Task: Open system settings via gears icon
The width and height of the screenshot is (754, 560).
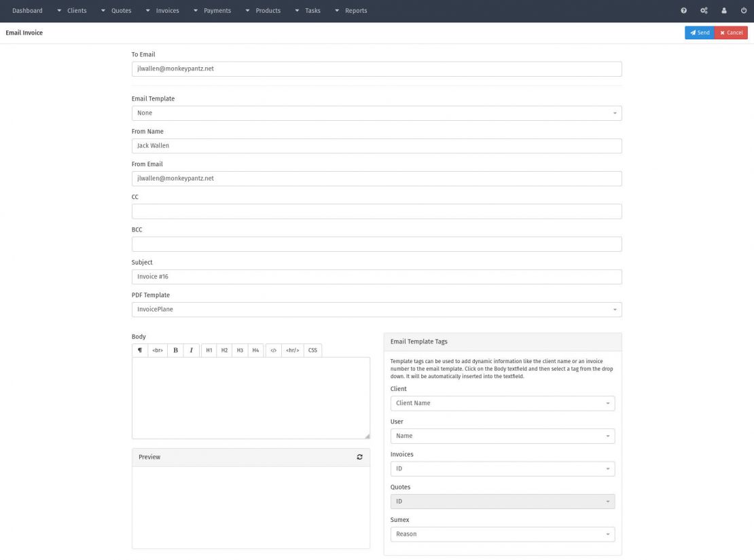Action: pyautogui.click(x=703, y=10)
